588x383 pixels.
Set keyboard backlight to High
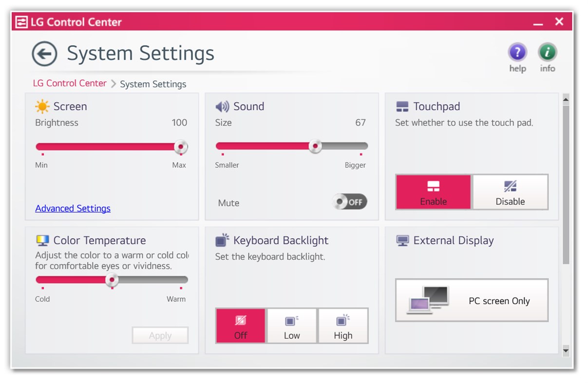point(343,326)
